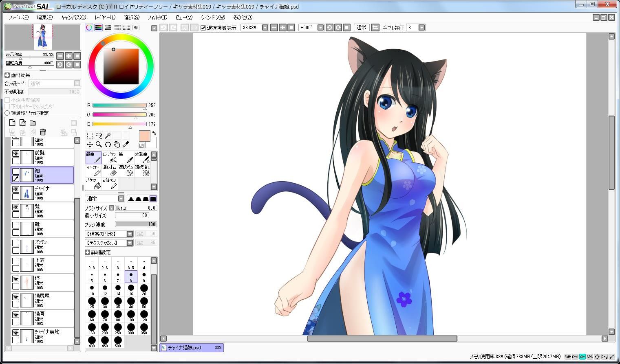
Task: Select the 領域検出元に指定 radio option
Action: click(7, 113)
